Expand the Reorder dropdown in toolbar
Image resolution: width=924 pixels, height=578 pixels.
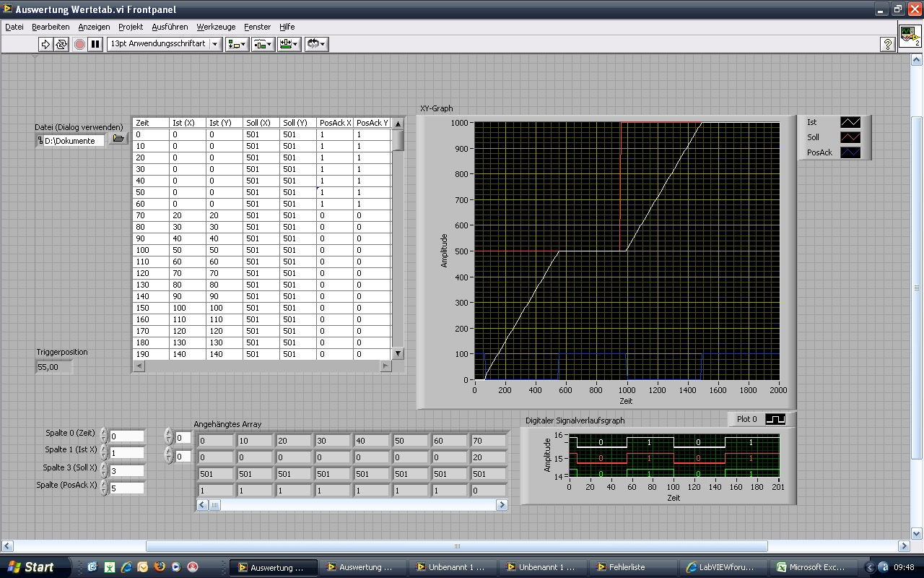pyautogui.click(x=317, y=44)
